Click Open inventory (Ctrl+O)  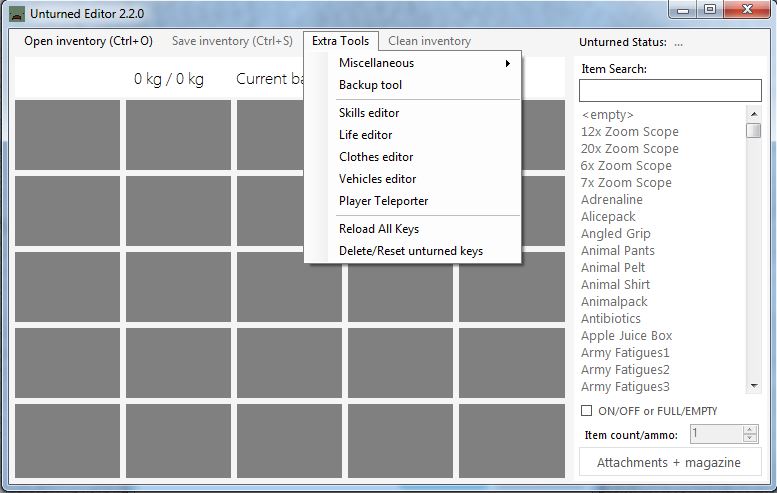(88, 41)
